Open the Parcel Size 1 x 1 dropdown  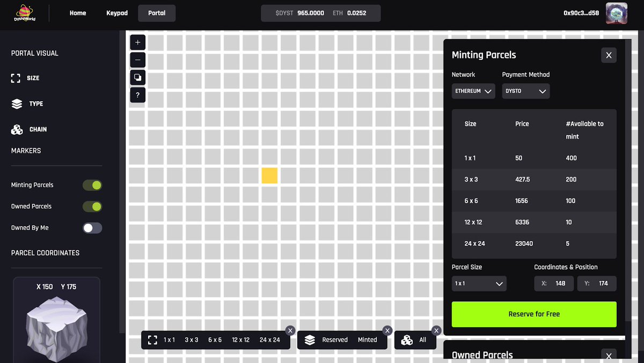click(479, 284)
